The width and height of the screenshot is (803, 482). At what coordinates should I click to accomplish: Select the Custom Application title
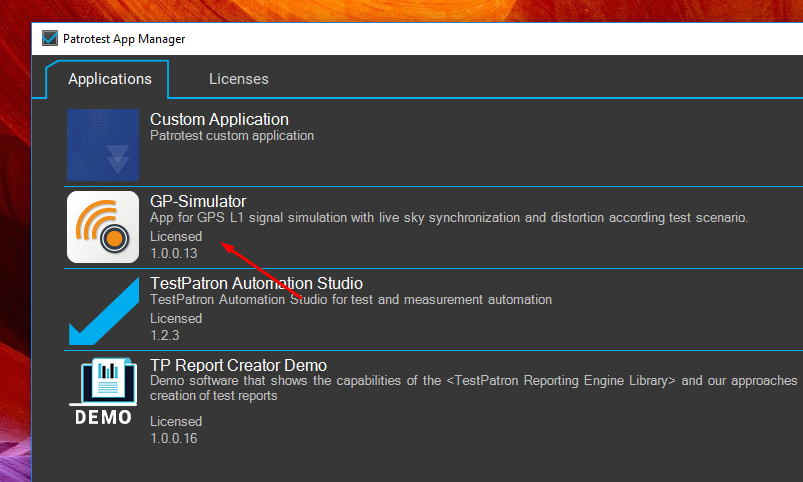(x=219, y=120)
